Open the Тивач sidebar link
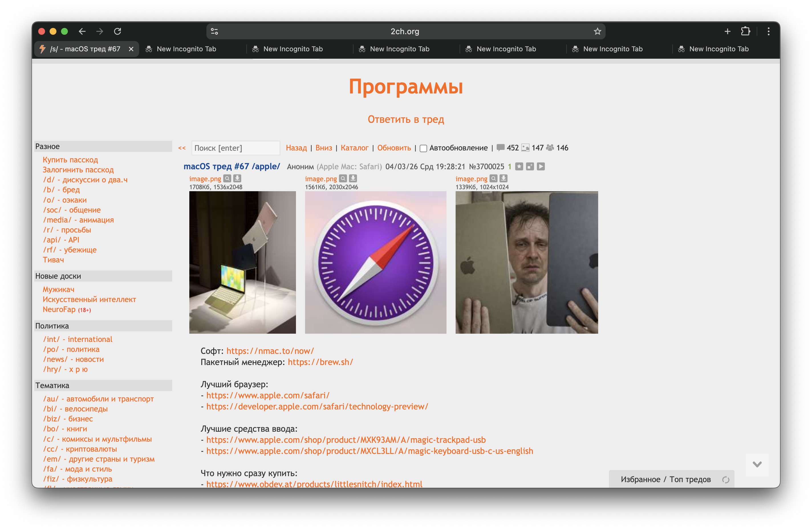This screenshot has height=530, width=812. pos(53,260)
